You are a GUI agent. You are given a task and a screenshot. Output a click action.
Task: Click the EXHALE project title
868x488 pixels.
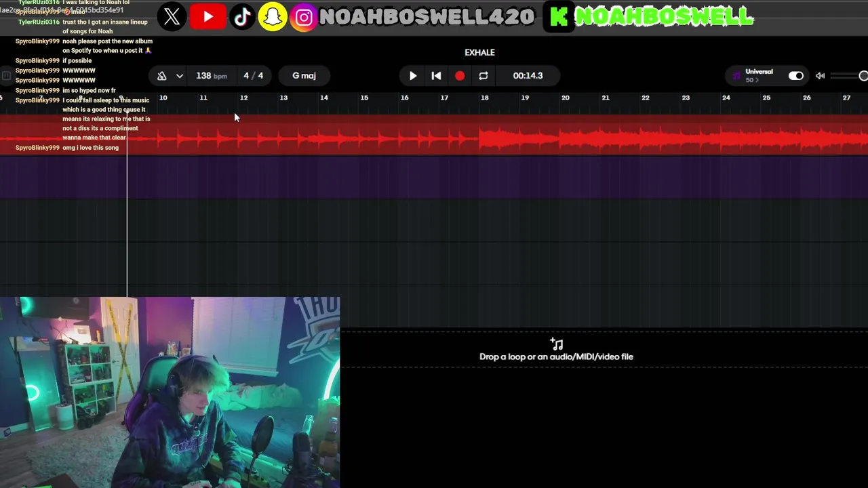[479, 52]
